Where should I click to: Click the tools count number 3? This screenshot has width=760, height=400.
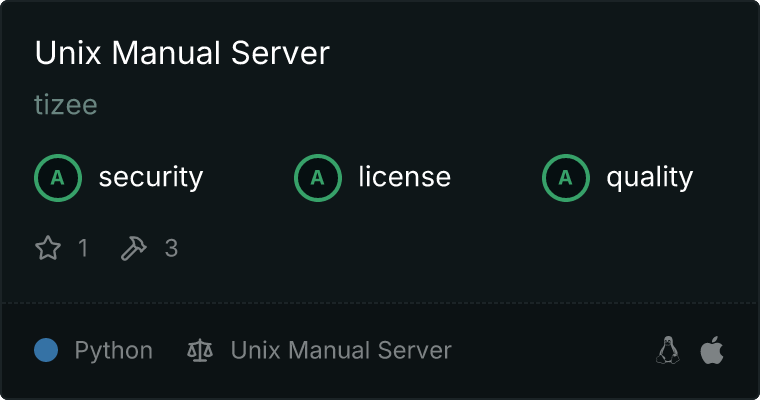click(x=171, y=248)
